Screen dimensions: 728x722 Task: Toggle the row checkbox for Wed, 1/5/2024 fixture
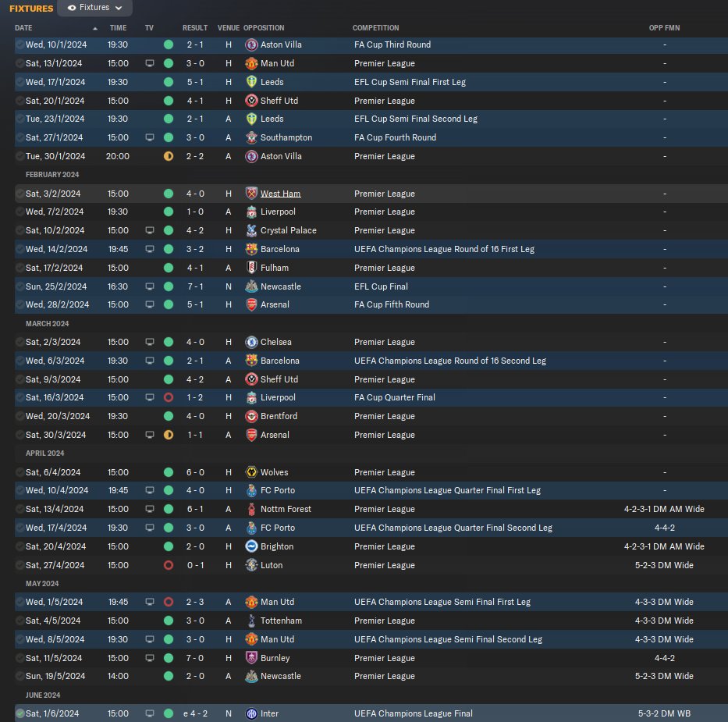(x=20, y=602)
